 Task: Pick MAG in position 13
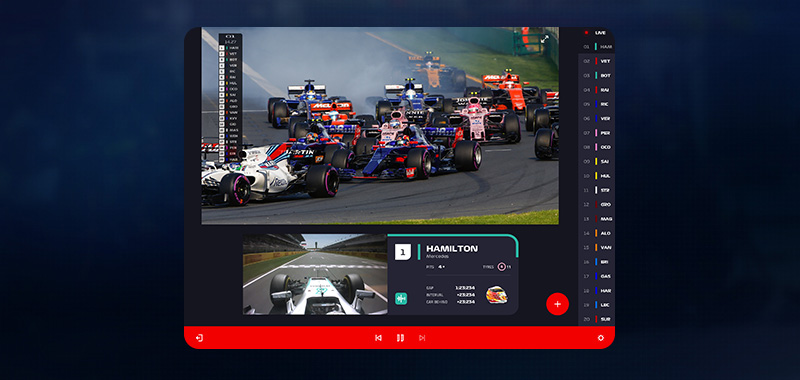596,219
